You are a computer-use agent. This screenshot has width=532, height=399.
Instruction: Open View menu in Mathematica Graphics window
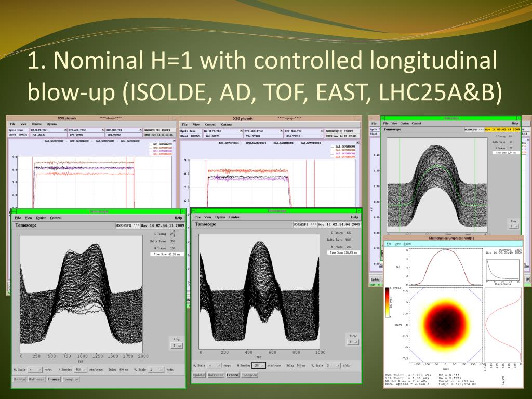pyautogui.click(x=397, y=244)
